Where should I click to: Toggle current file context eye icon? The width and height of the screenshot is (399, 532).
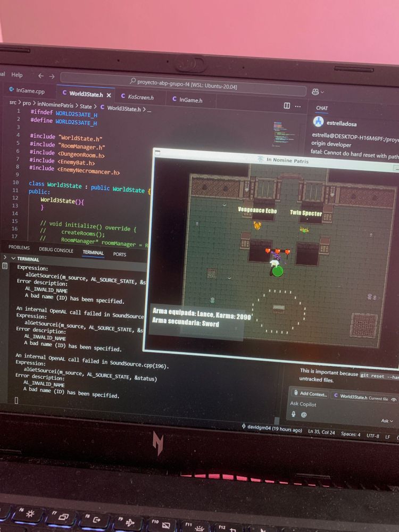[394, 400]
